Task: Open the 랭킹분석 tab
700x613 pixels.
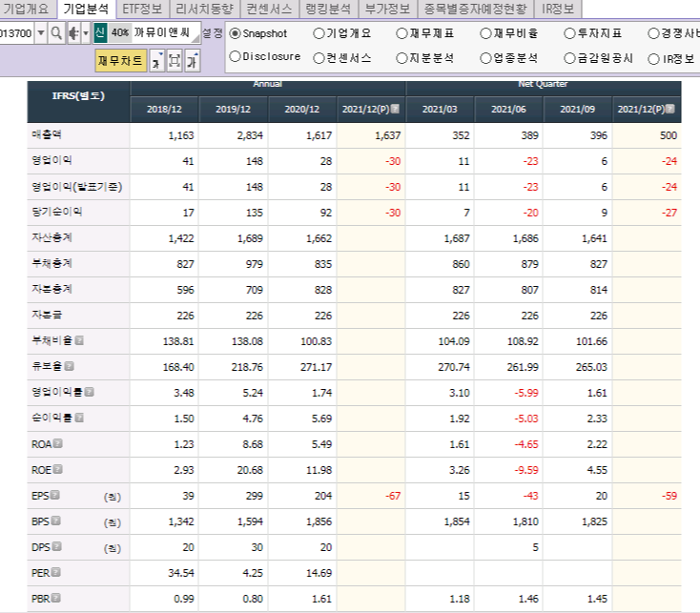Action: tap(328, 9)
